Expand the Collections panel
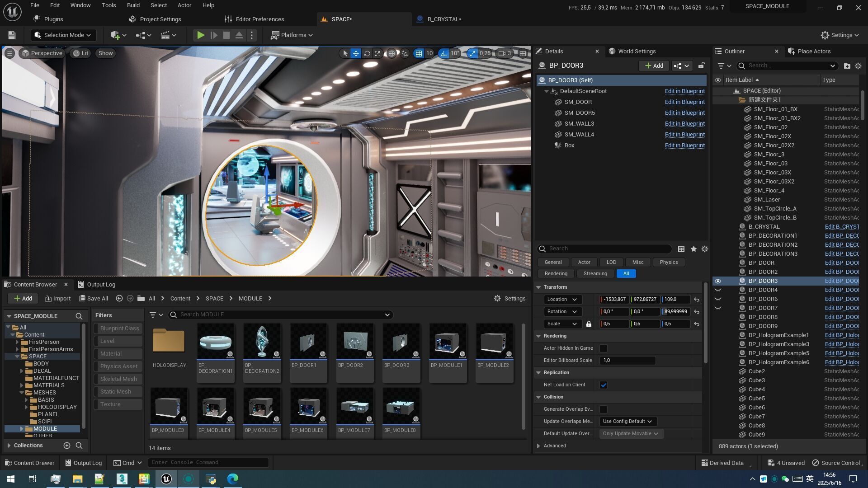 9,446
